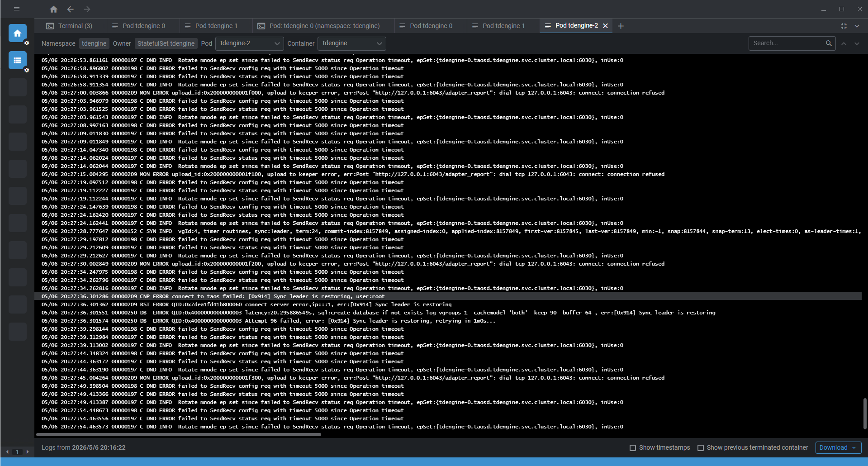Add a new tab with plus icon
This screenshot has width=868, height=466.
pyautogui.click(x=621, y=26)
